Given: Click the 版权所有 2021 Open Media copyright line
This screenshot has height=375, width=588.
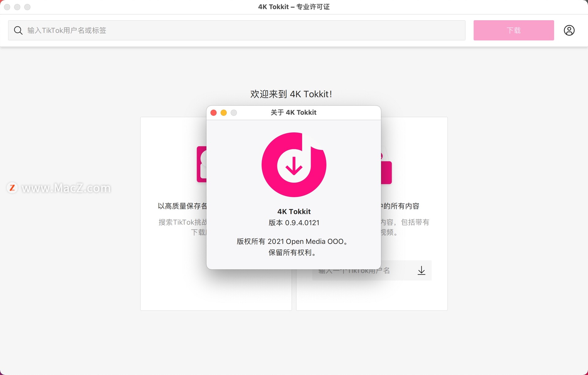Looking at the screenshot, I should (292, 241).
